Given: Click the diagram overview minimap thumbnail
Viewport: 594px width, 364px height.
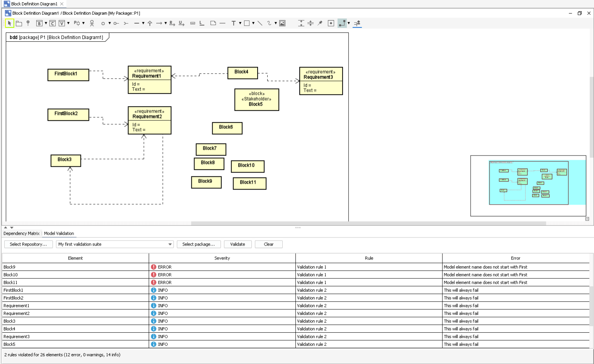Looking at the screenshot, I should (528, 186).
